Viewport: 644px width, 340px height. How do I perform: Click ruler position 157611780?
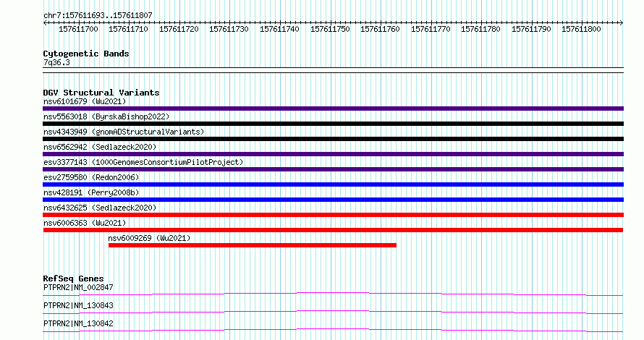[x=480, y=29]
